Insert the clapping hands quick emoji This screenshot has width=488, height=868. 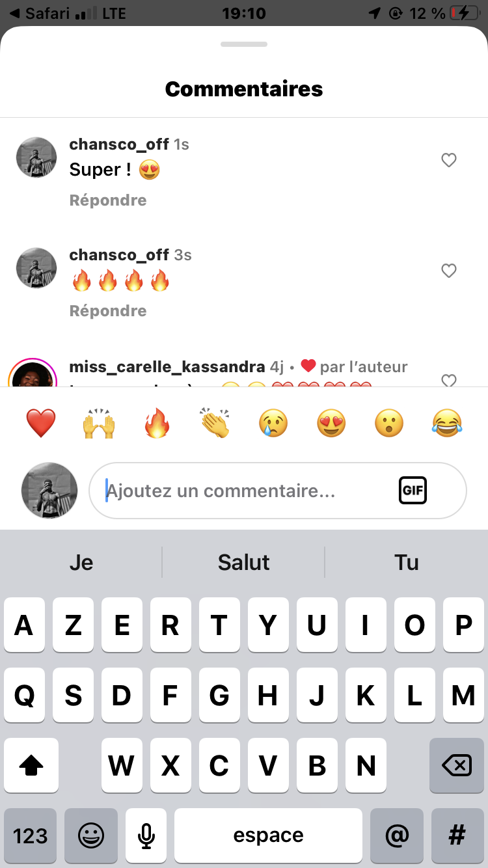[215, 424]
